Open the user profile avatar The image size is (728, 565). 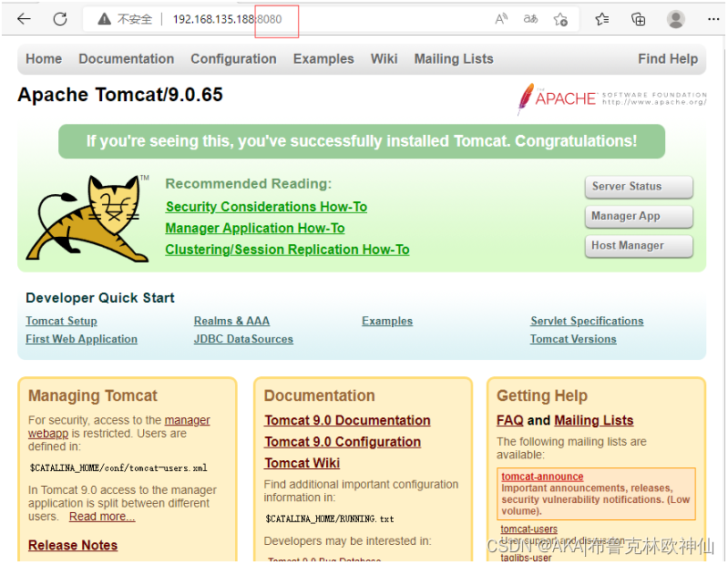(x=675, y=19)
